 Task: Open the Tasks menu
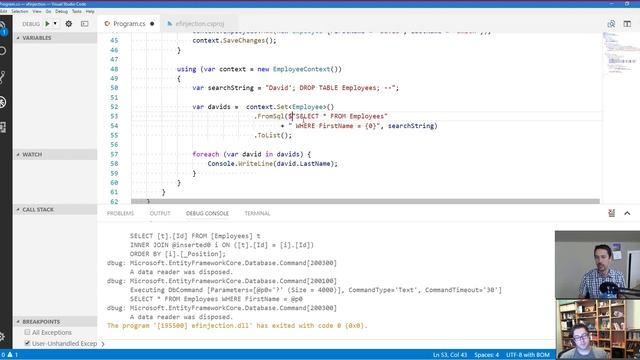click(x=77, y=11)
